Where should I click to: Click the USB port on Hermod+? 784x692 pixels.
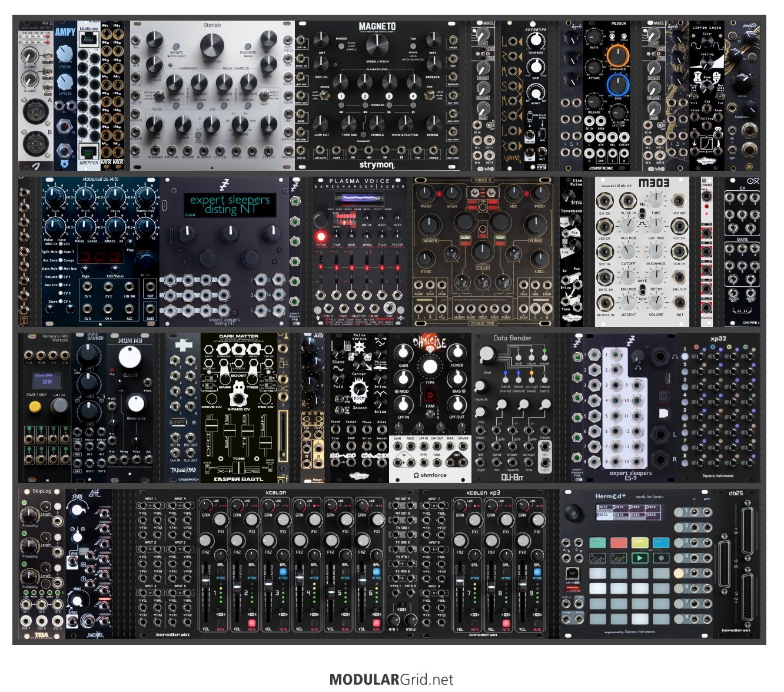[x=572, y=572]
